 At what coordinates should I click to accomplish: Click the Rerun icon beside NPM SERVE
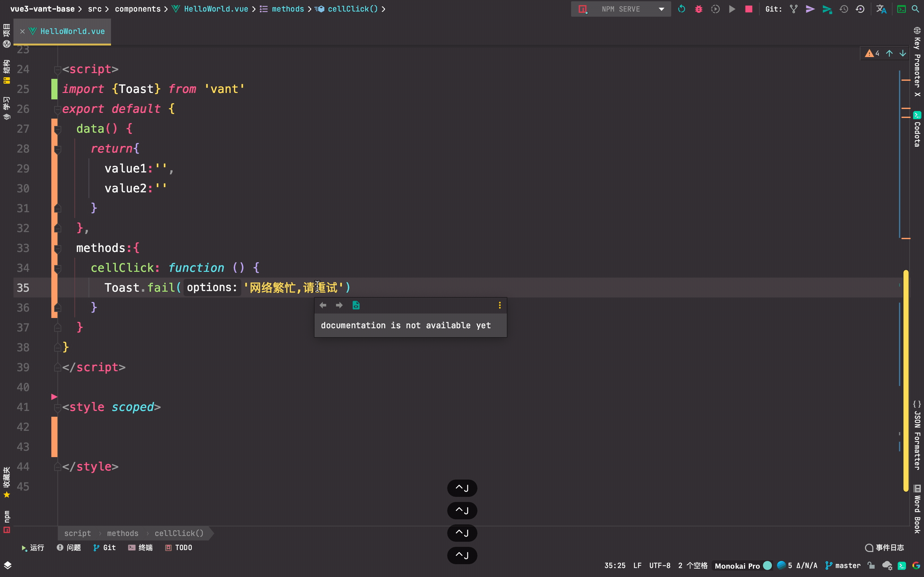(681, 9)
